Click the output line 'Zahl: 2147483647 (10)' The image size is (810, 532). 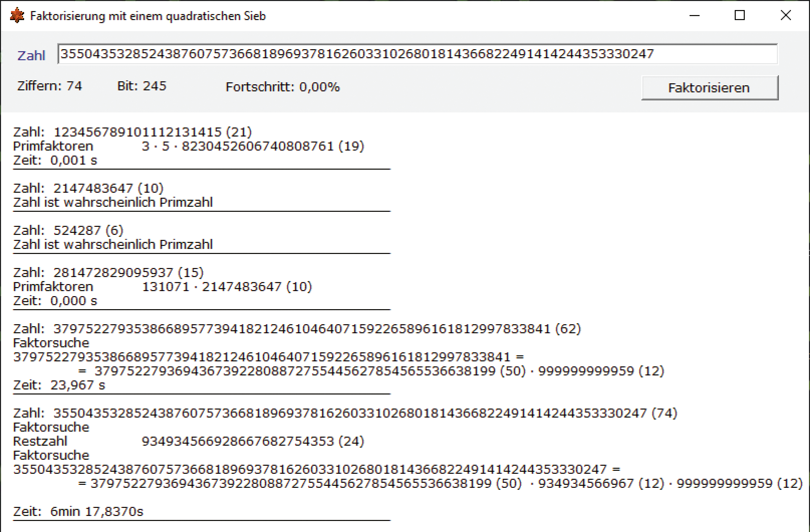88,188
